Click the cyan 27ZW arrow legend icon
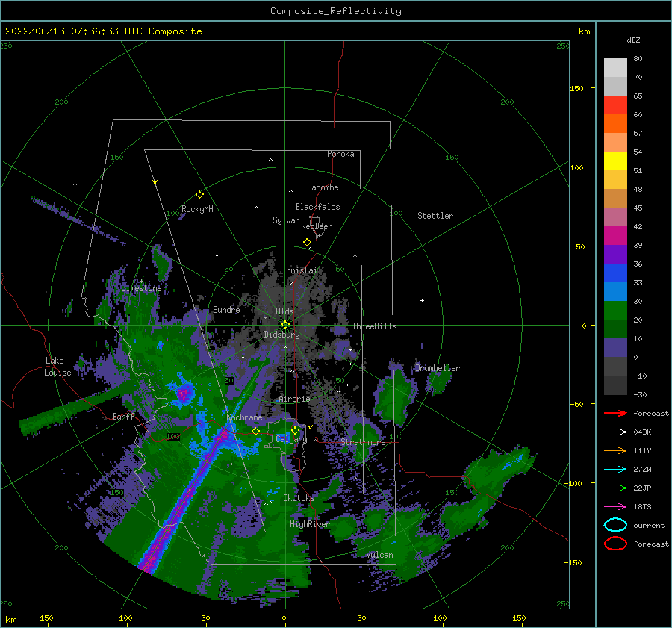 click(x=615, y=470)
